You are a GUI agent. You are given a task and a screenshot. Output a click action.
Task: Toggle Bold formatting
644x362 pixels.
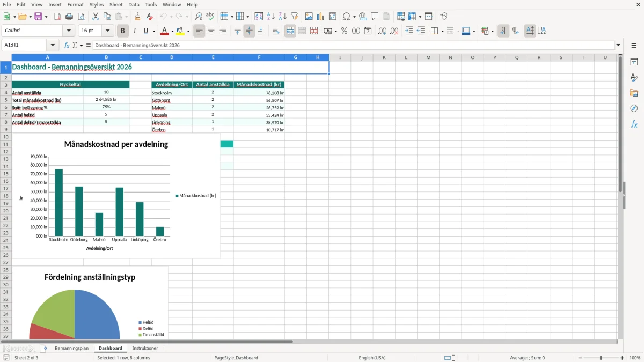click(123, 31)
